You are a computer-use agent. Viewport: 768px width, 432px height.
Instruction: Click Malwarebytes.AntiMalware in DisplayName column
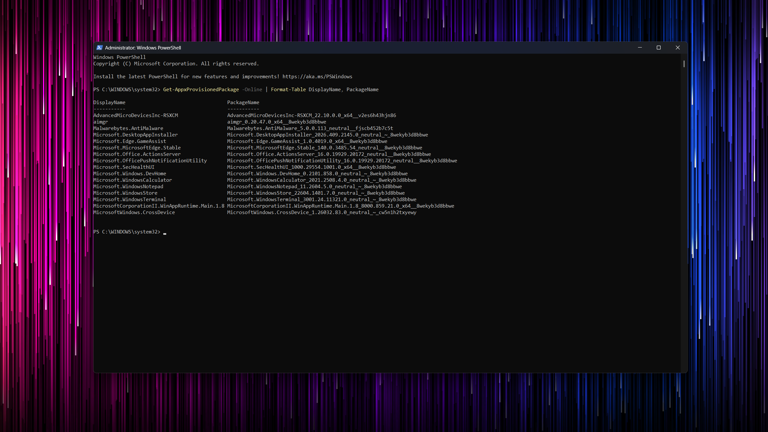128,128
